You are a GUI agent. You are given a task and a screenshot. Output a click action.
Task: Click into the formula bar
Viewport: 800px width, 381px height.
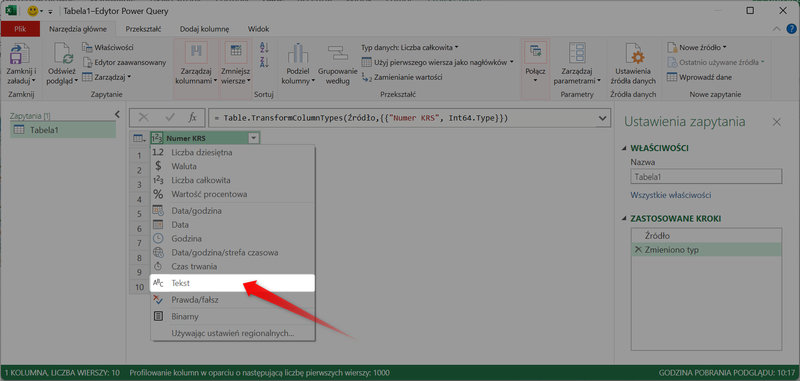point(403,118)
